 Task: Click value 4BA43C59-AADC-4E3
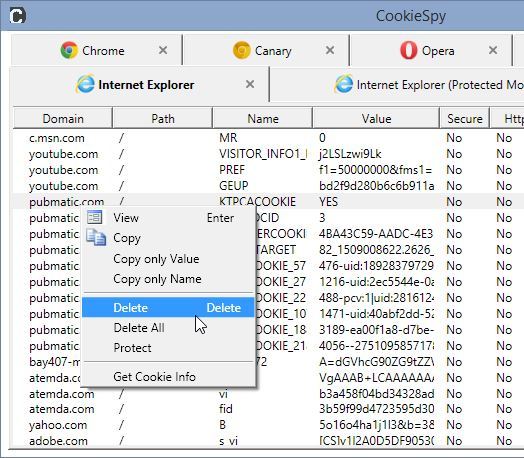click(376, 234)
